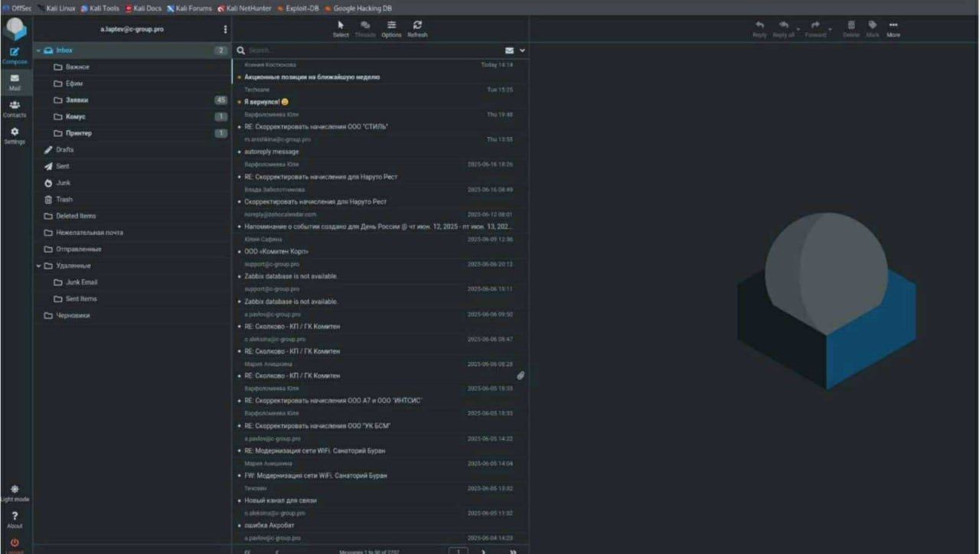Collapse the Удаленные folder
Viewport: 980px width, 554px height.
(38, 266)
